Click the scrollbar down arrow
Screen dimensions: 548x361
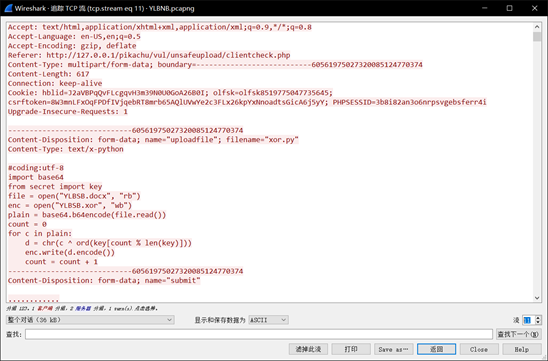pyautogui.click(x=537, y=298)
